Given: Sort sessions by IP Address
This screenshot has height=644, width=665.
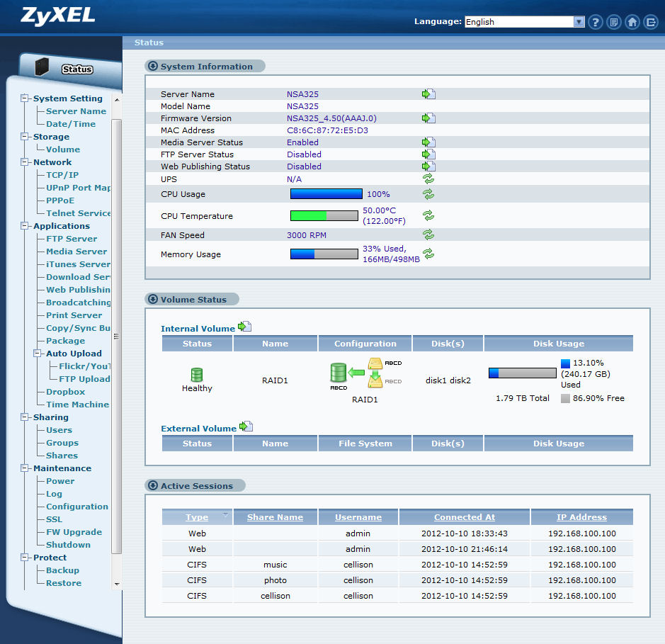Looking at the screenshot, I should click(x=581, y=517).
